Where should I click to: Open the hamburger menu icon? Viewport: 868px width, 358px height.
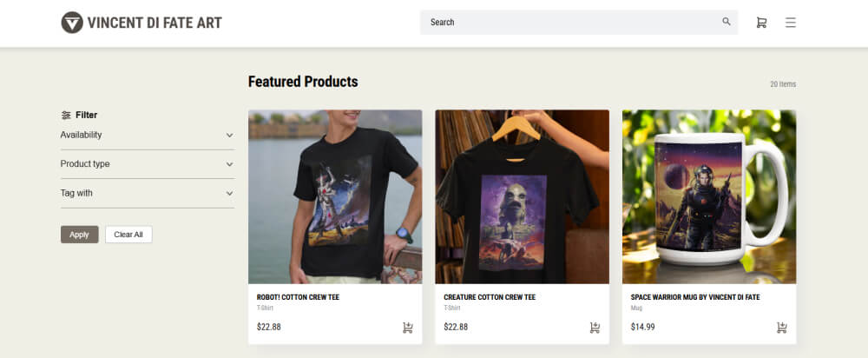tap(791, 23)
